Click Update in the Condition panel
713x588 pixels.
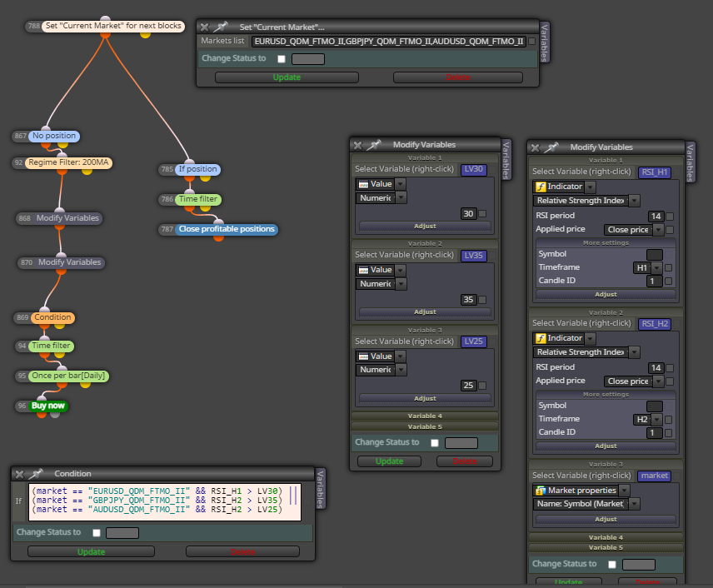[x=91, y=552]
